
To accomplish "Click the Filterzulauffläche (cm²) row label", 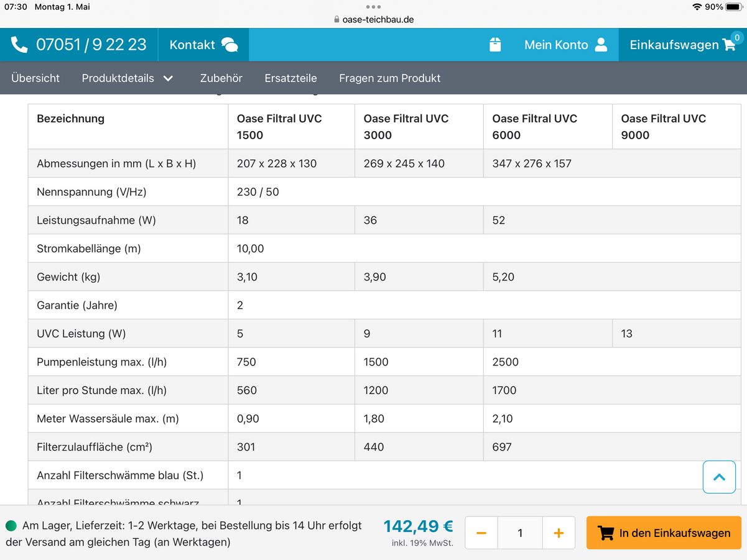I will (95, 447).
